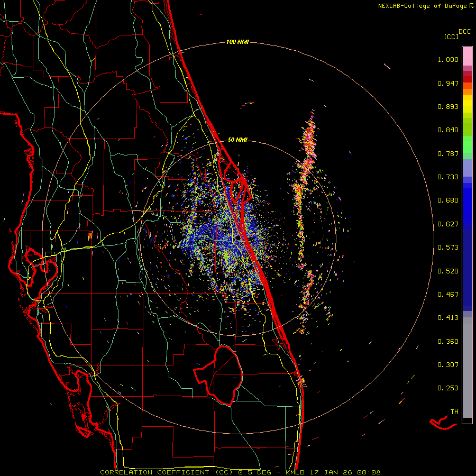Viewport: 476px width, 476px height.
Task: Click the Correlation Coefficient product caption at bottom
Action: pyautogui.click(x=240, y=472)
